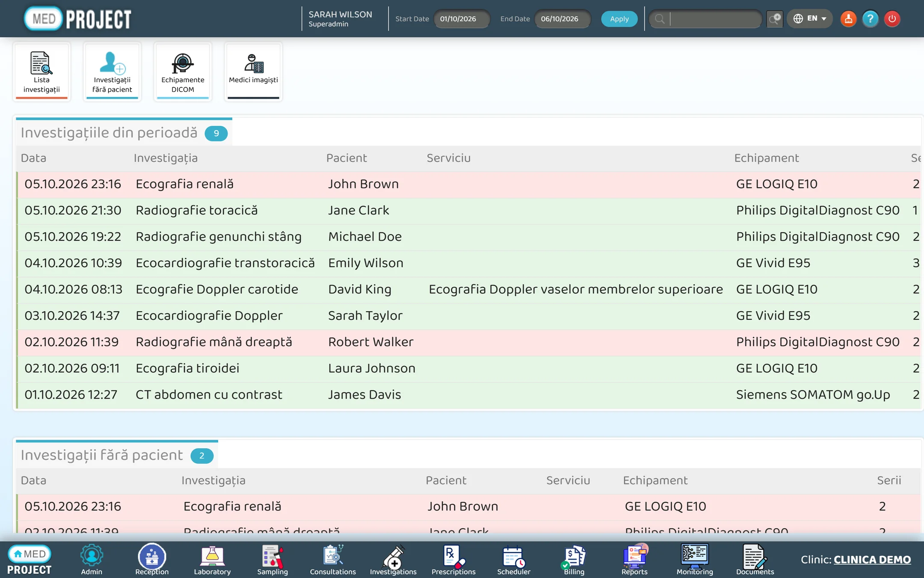The image size is (924, 578).
Task: Select Sarah Taylor's Ecocardiografie Doppler row
Action: point(468,316)
